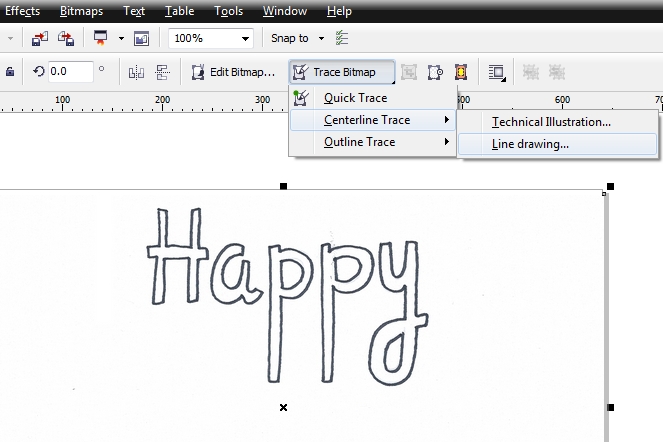Click the Mirror vertically icon
663x442 pixels.
(162, 72)
